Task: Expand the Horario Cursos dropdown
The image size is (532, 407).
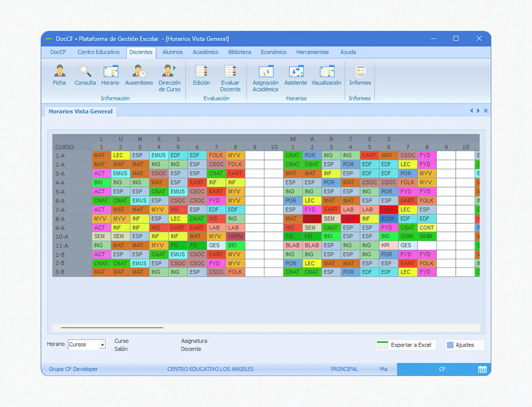Action: 102,345
